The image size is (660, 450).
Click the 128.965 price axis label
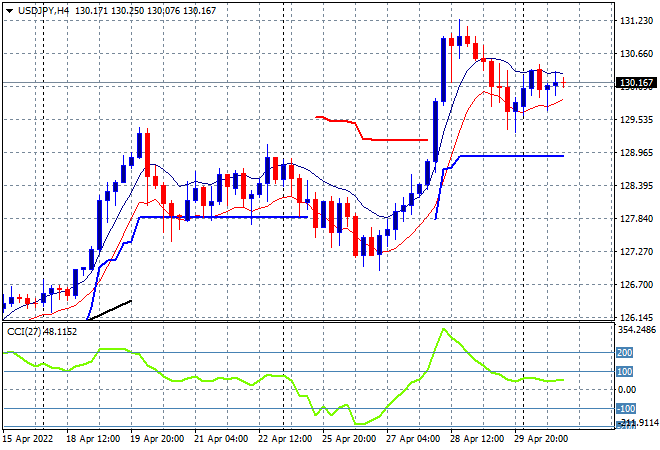click(637, 152)
